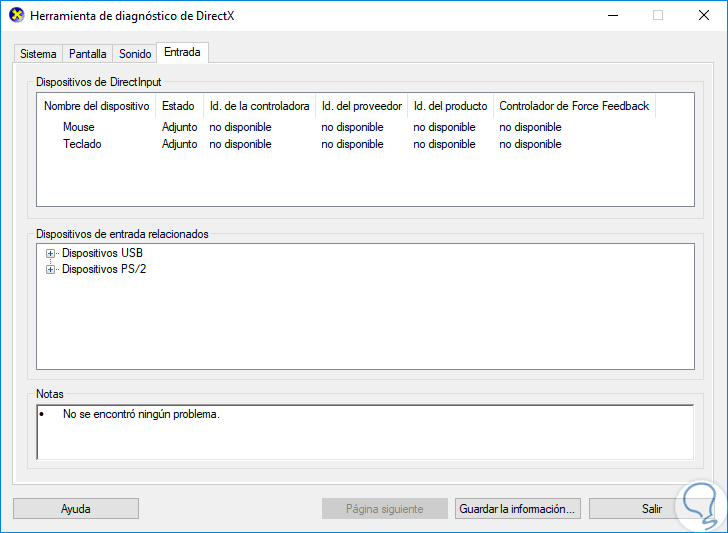Open the Pantalla tab
The image size is (728, 533).
(x=87, y=54)
